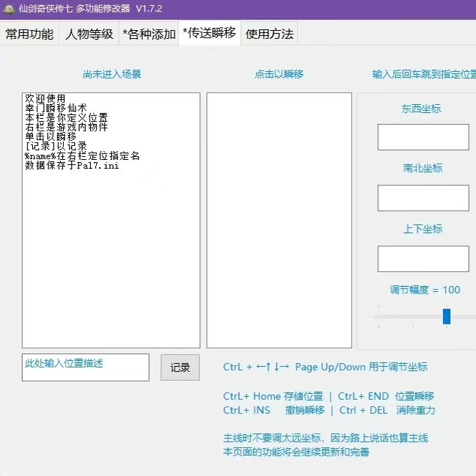Click the CtrL+ INS 撤销瞬移 hint
This screenshot has height=476, width=476.
click(274, 411)
